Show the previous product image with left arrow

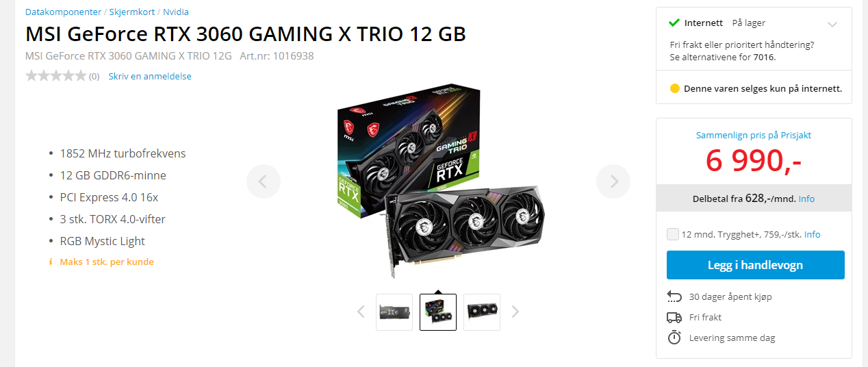click(264, 181)
